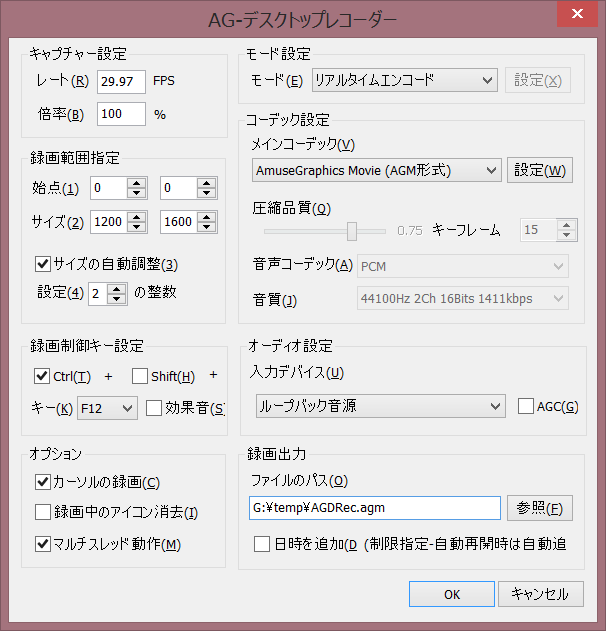Click the 参照(F) browse button
Image resolution: width=606 pixels, height=631 pixels.
pyautogui.click(x=540, y=508)
